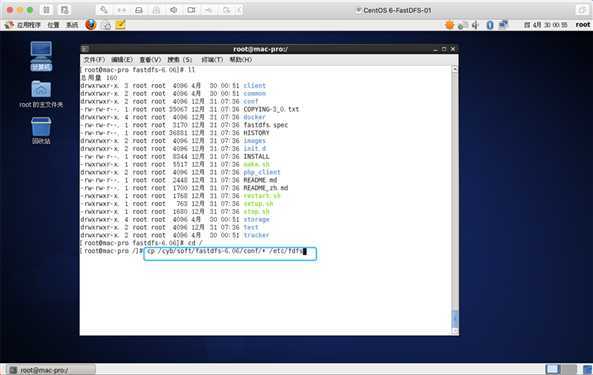Click the lock icon in VMware toolbar
The width and height of the screenshot is (593, 375).
click(x=156, y=10)
